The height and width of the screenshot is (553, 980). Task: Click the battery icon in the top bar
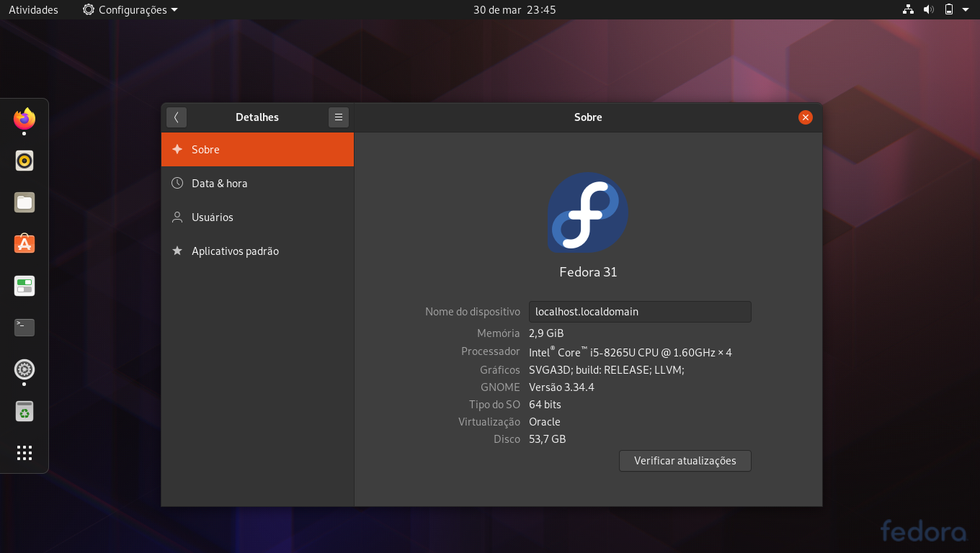[949, 9]
